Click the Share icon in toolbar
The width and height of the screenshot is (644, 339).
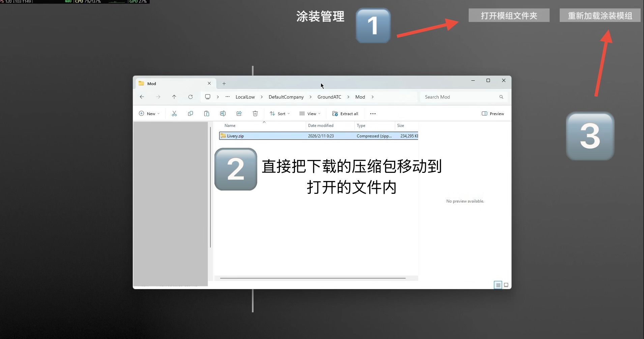coord(239,114)
